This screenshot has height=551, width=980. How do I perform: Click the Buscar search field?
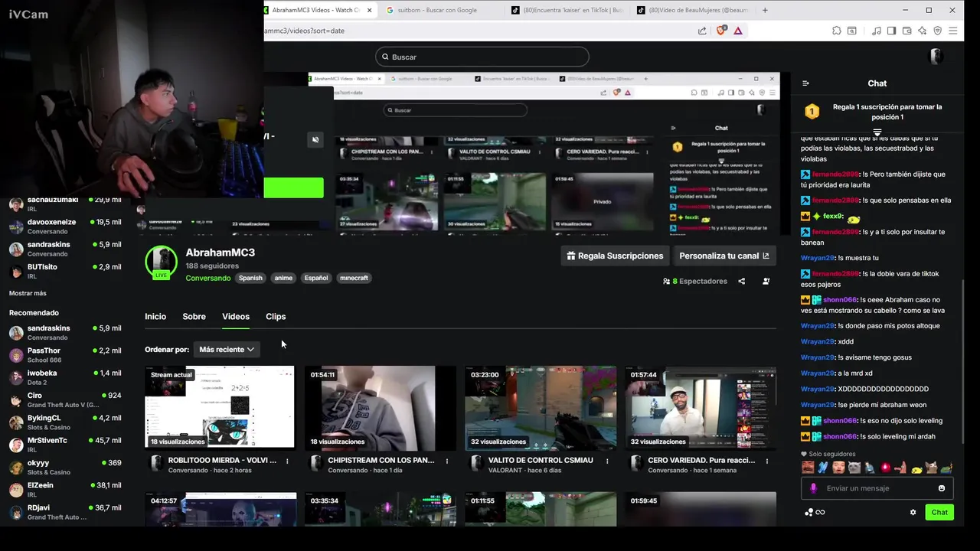tap(482, 57)
